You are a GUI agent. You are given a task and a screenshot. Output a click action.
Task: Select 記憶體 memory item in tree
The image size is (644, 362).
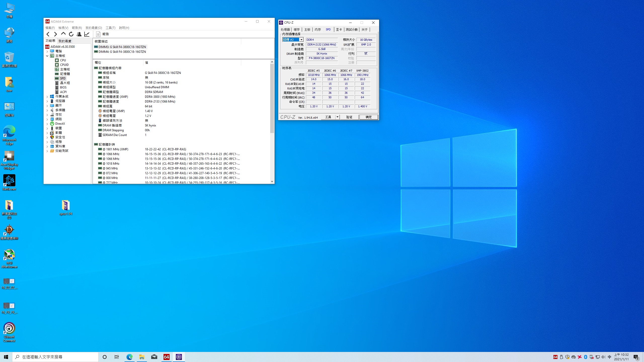point(65,74)
